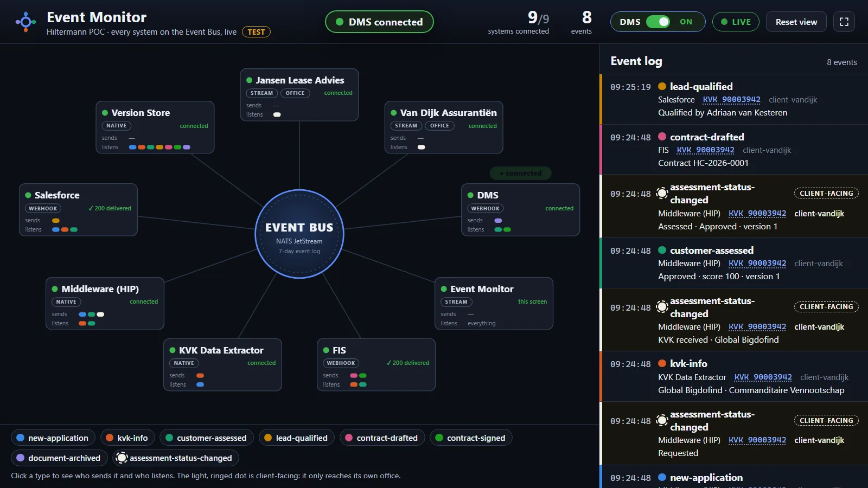868x488 pixels.
Task: Filter by lead-qualified event type
Action: tap(296, 438)
